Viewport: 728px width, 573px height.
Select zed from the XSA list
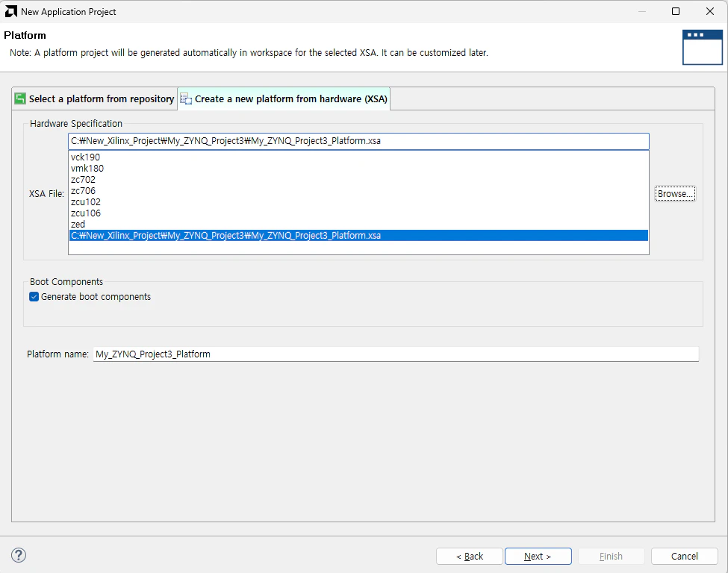click(358, 224)
